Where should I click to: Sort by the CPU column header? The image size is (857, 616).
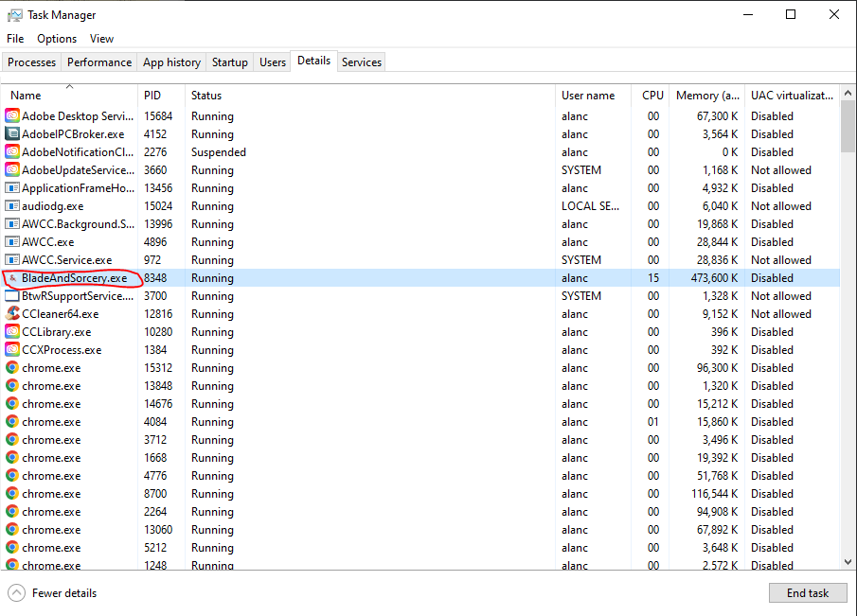click(x=651, y=95)
